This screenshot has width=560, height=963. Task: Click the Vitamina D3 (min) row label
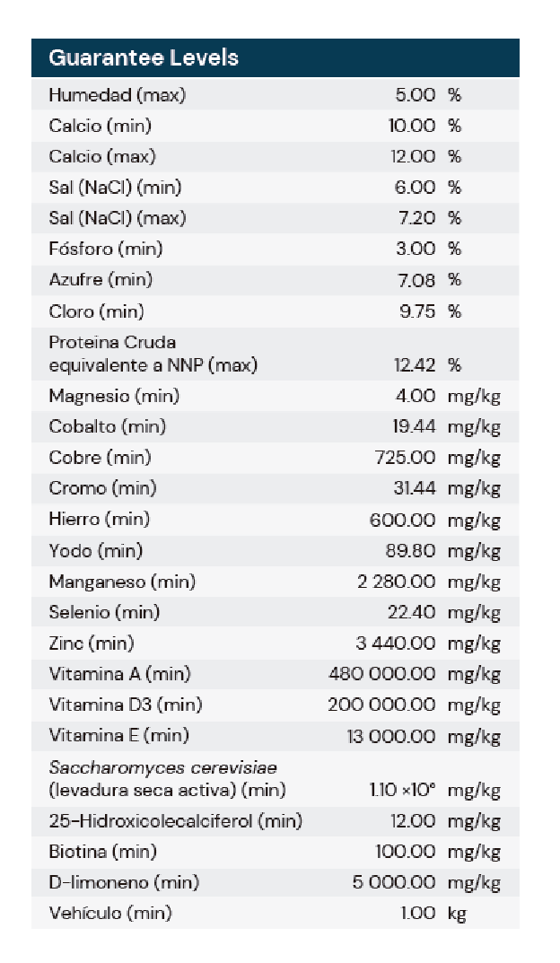(x=125, y=705)
